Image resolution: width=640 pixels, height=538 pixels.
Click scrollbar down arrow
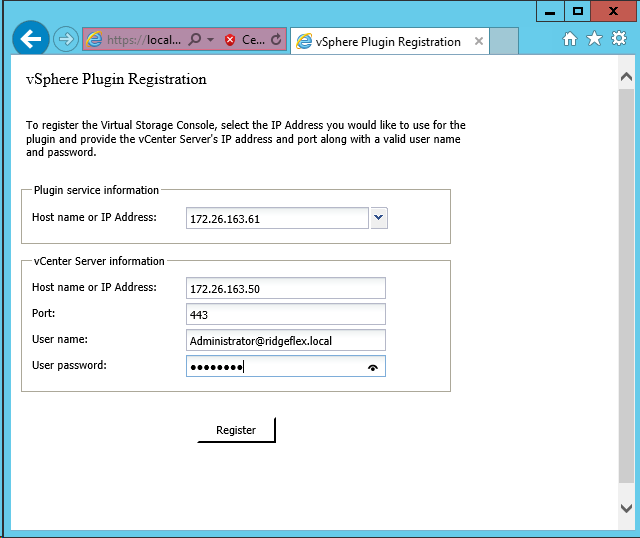pos(626,508)
